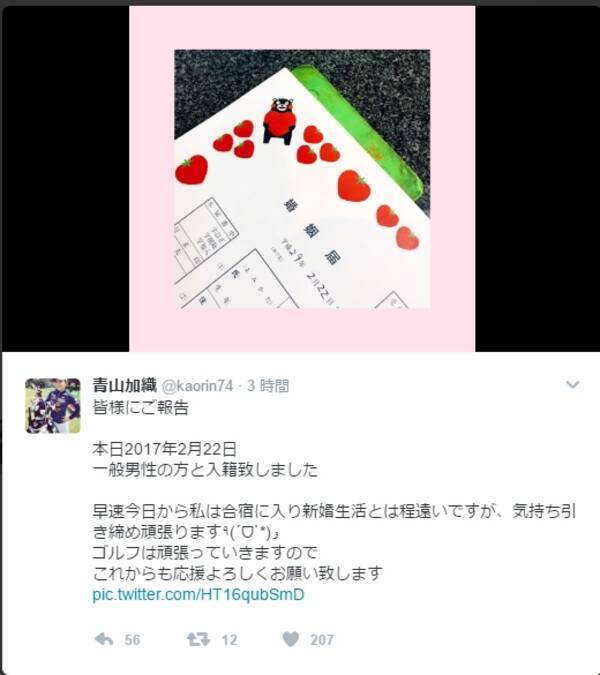This screenshot has width=600, height=675.
Task: Open the 3 時間 timestamp link
Action: 268,386
